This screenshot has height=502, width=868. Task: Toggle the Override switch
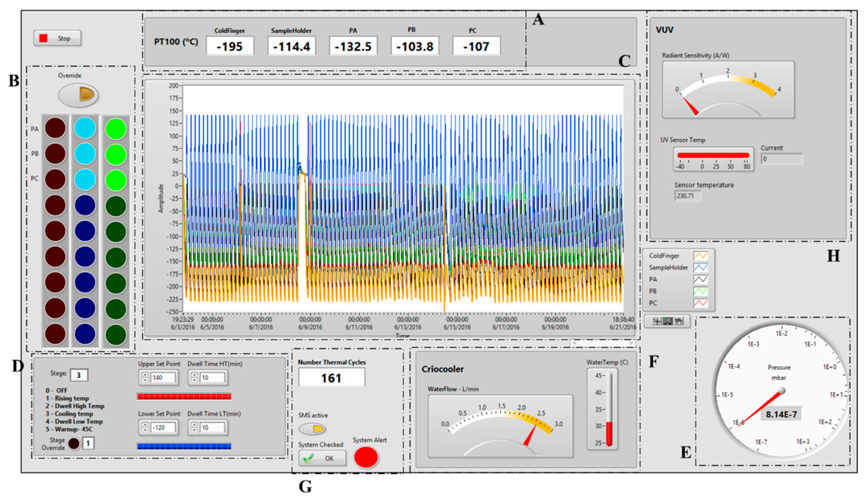pyautogui.click(x=79, y=95)
